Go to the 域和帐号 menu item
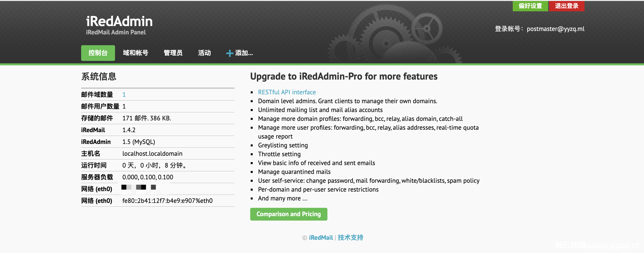 click(x=135, y=53)
